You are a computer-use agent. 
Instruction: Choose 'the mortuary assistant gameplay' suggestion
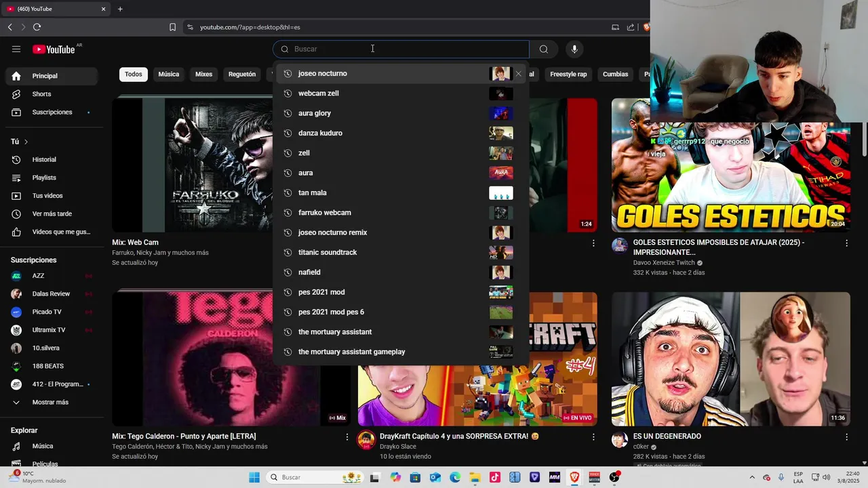point(401,352)
